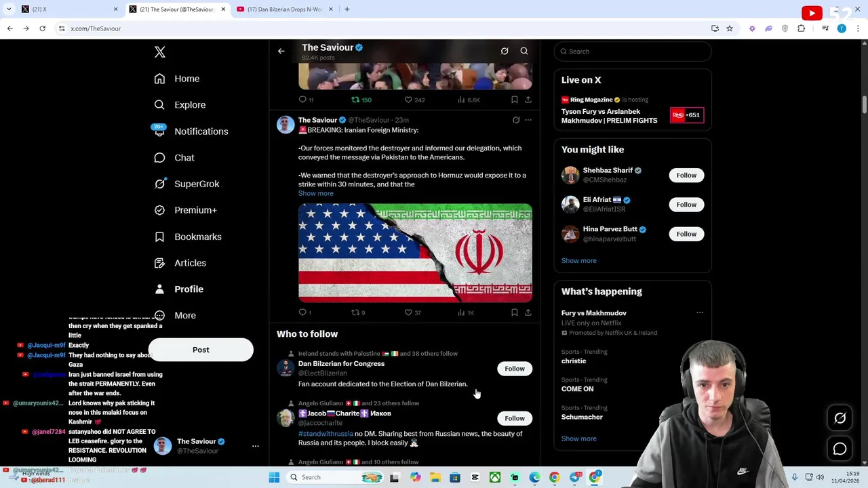Open more options for Fury vs Makhmudov trend

click(x=700, y=313)
